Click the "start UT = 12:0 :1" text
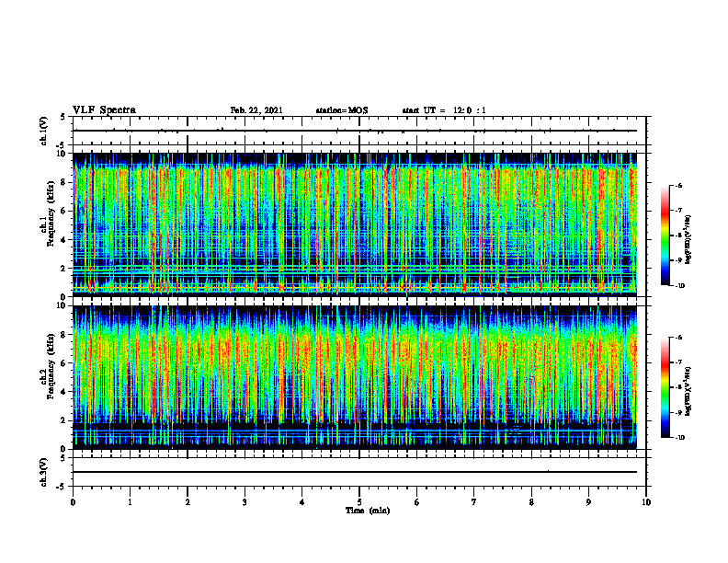This screenshot has height=563, width=728. pos(444,110)
